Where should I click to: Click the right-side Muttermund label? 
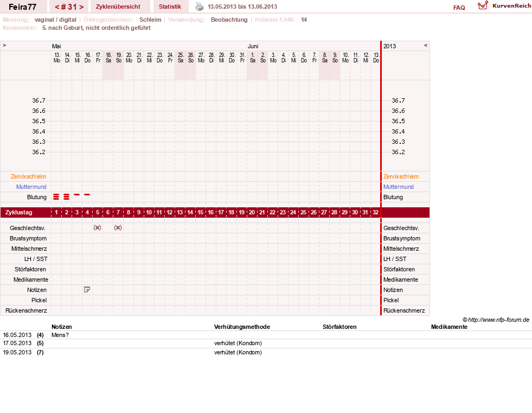click(398, 187)
